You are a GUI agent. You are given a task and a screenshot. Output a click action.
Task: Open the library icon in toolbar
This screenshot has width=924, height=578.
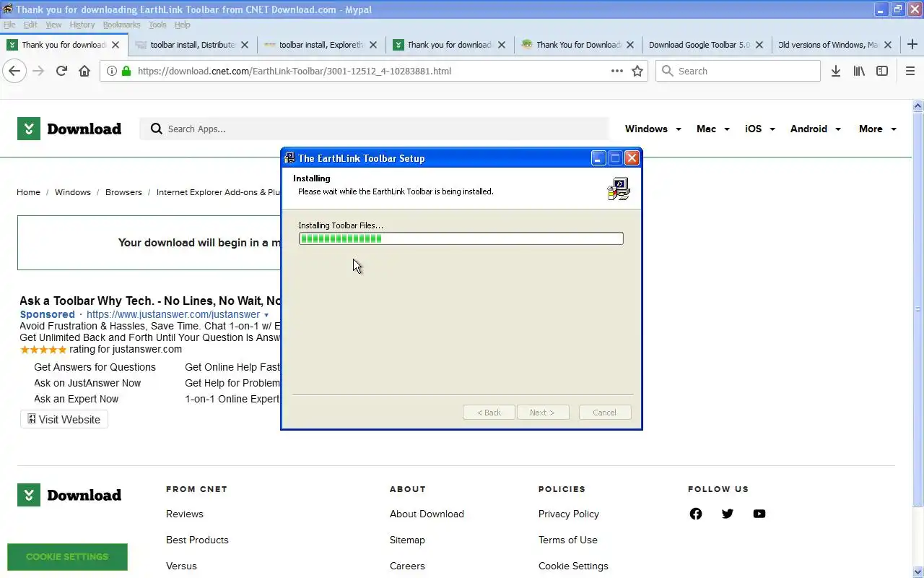click(x=859, y=71)
